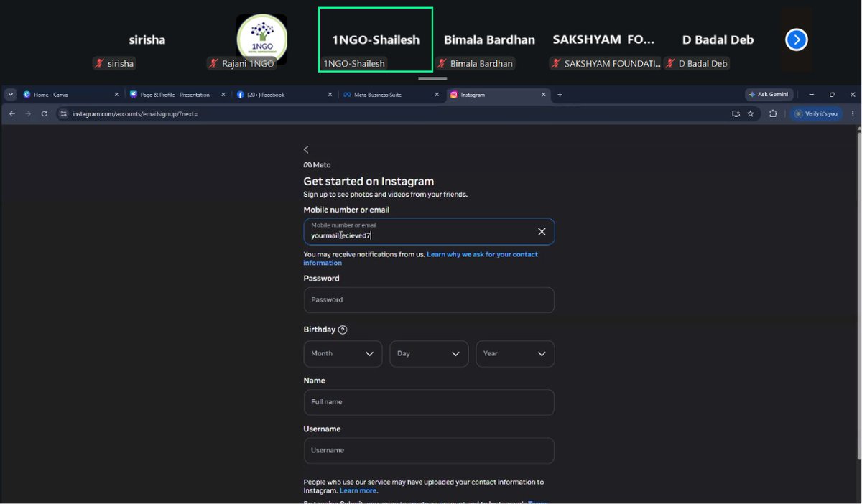The image size is (862, 504).
Task: Bookmark this page with star icon
Action: [751, 113]
